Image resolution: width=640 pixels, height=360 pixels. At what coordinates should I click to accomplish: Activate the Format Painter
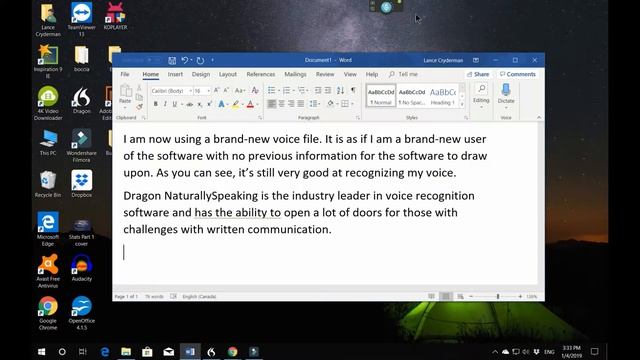pyautogui.click(x=139, y=107)
